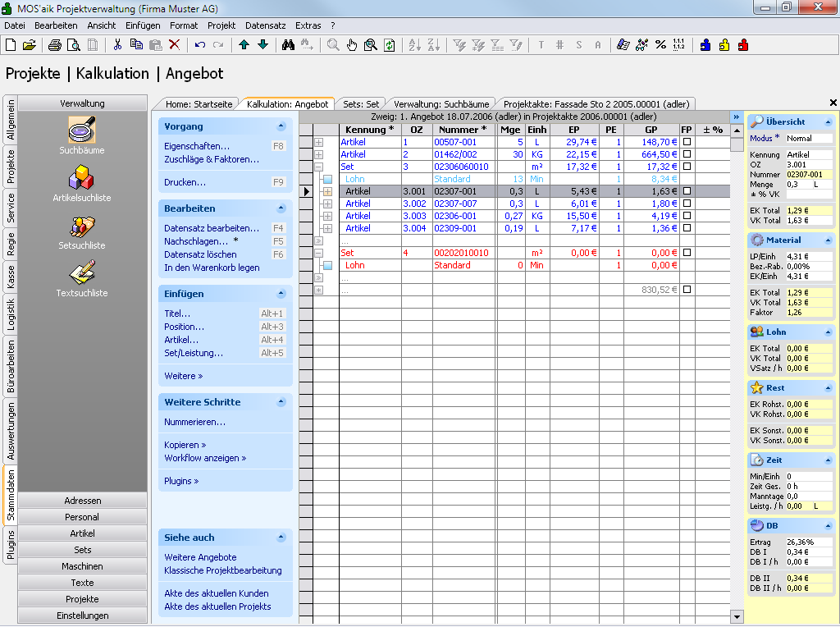Open the Extras menu

(x=308, y=25)
